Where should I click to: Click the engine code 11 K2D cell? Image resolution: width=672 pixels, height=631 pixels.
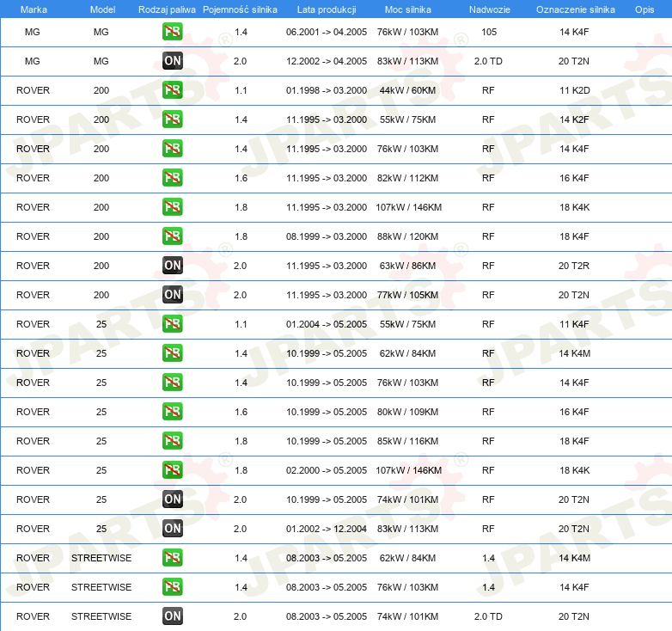(x=574, y=90)
